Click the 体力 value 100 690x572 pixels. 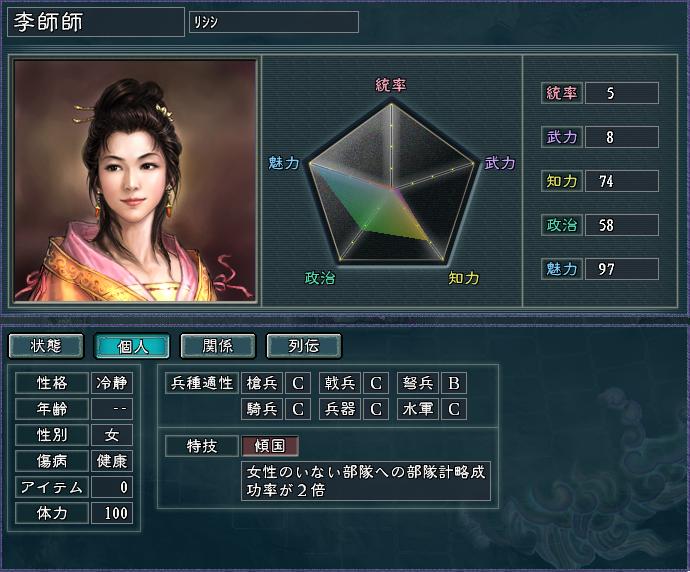(112, 513)
